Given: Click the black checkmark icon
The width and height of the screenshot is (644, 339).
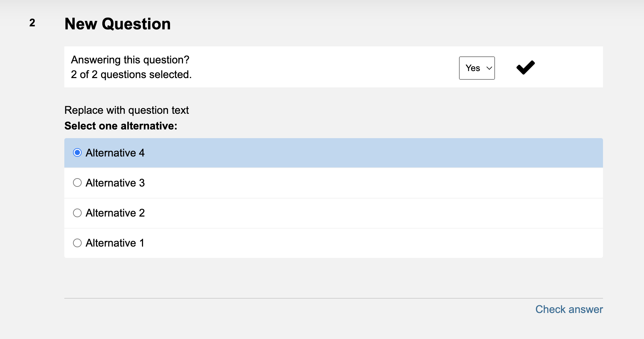Looking at the screenshot, I should 526,67.
